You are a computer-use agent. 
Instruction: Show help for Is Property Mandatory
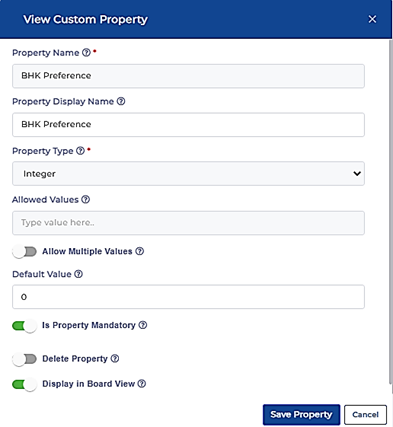click(x=143, y=325)
